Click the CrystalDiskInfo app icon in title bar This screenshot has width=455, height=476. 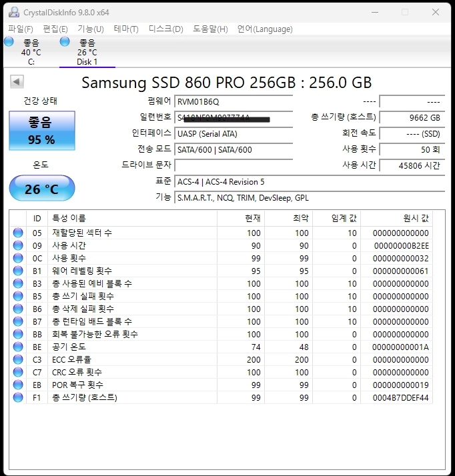point(14,12)
